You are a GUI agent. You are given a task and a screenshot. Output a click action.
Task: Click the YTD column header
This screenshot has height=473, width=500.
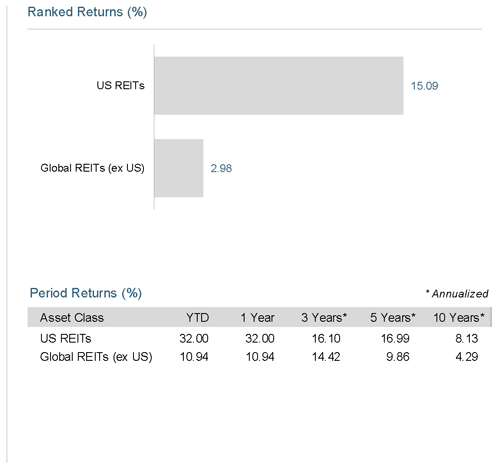coord(197,318)
